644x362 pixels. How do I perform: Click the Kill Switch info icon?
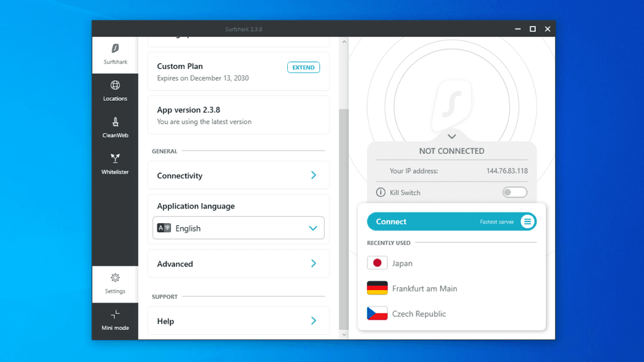coord(381,192)
